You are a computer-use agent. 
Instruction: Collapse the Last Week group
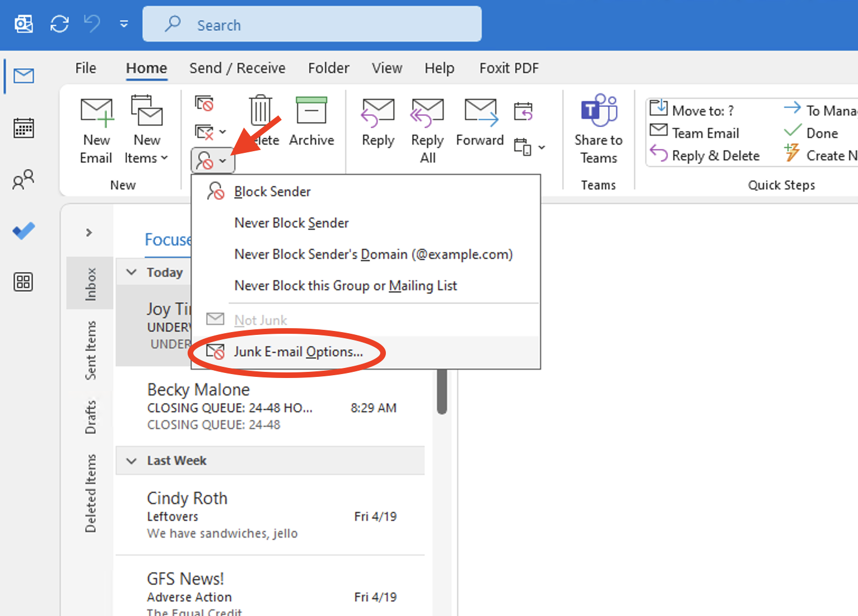click(131, 460)
